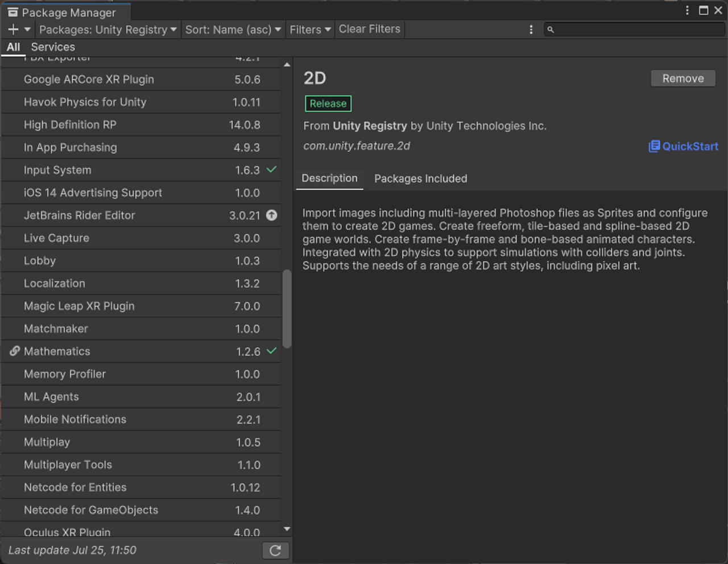This screenshot has width=728, height=564.
Task: Select Netcode for GameObjects package
Action: point(141,510)
